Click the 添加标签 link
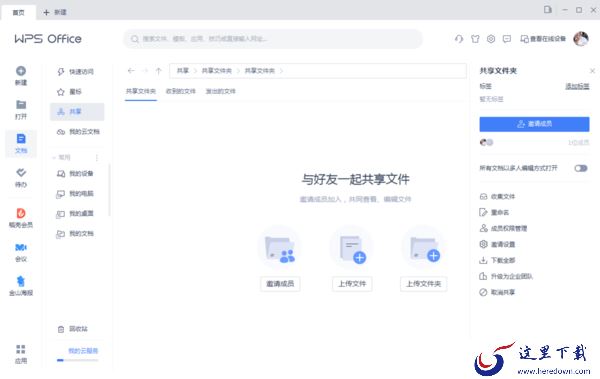The width and height of the screenshot is (600, 379). coord(577,86)
